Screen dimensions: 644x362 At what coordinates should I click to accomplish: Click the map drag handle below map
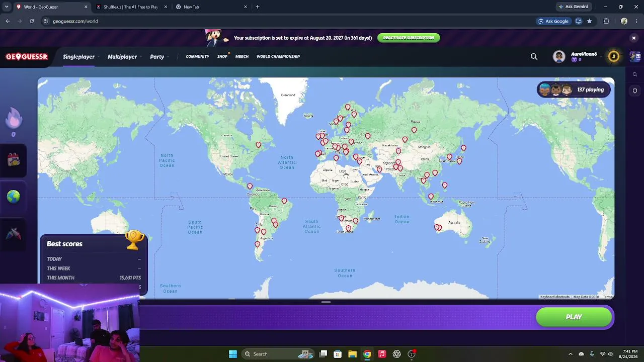click(326, 302)
